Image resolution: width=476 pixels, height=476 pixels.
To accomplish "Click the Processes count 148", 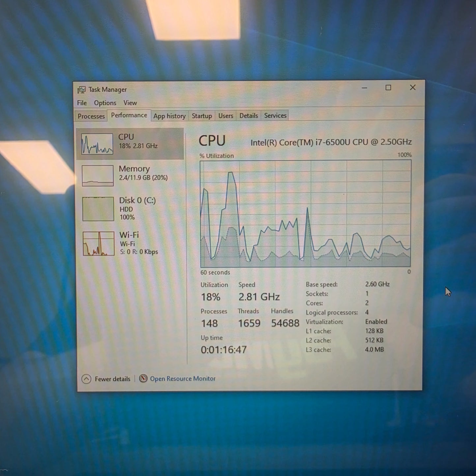I will pos(210,323).
